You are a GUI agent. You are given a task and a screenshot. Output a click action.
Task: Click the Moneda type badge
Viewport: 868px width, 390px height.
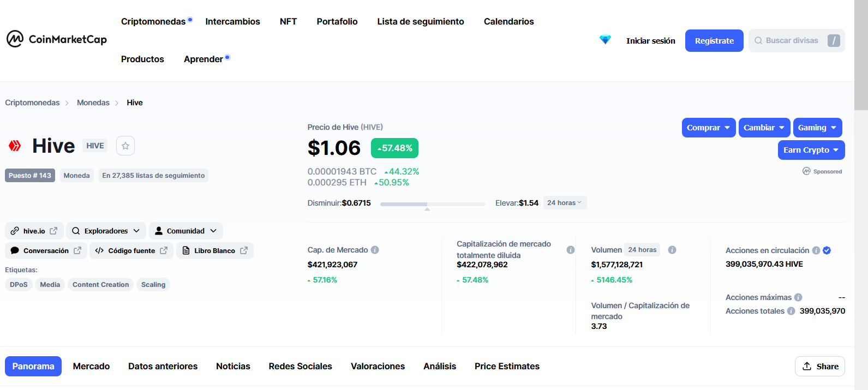coord(76,176)
